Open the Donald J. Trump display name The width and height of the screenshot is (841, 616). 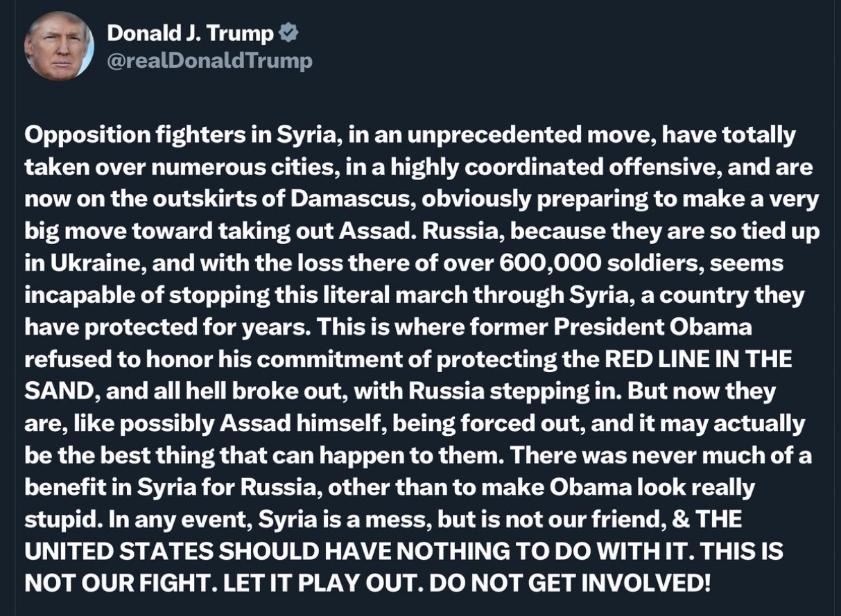click(x=191, y=33)
